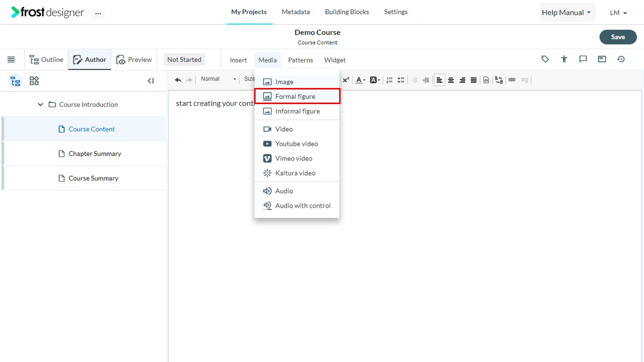Viewport: 644px width, 362px height.
Task: Open the Preview view
Action: 134,60
